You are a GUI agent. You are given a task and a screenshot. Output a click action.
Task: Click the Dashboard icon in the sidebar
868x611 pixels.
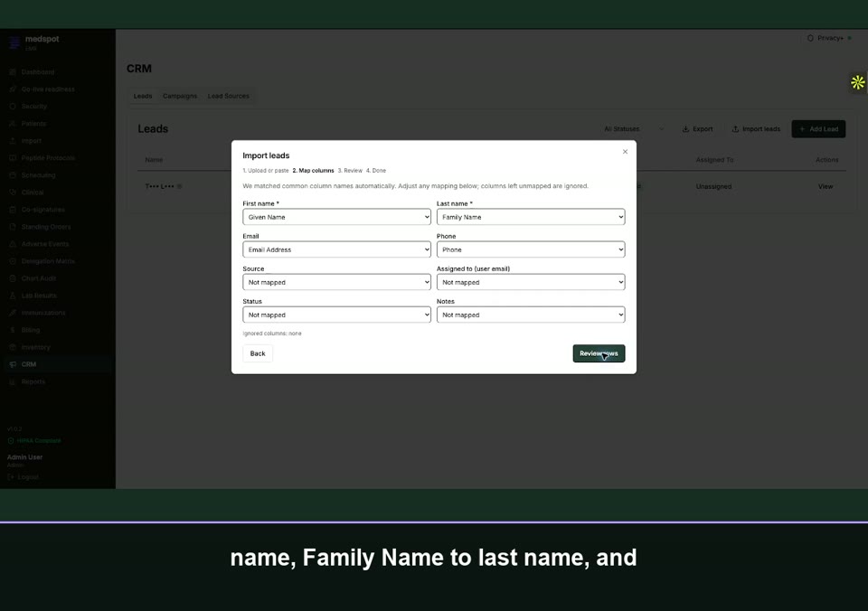click(13, 72)
